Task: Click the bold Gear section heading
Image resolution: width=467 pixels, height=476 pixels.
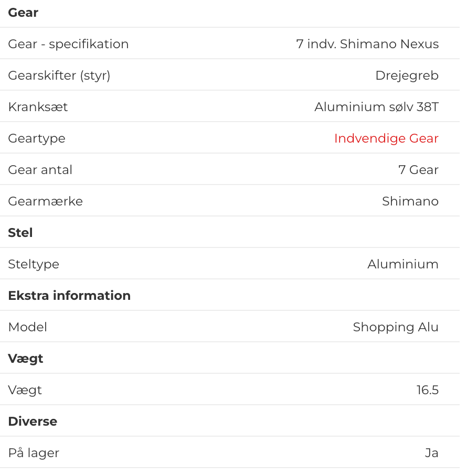Action: coord(23,13)
